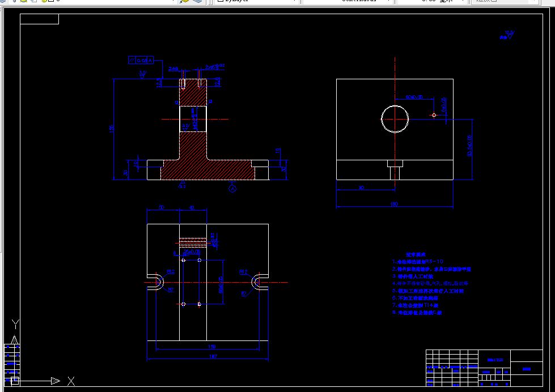Click the UCS origin square icon
555x392 pixels.
pos(15,381)
